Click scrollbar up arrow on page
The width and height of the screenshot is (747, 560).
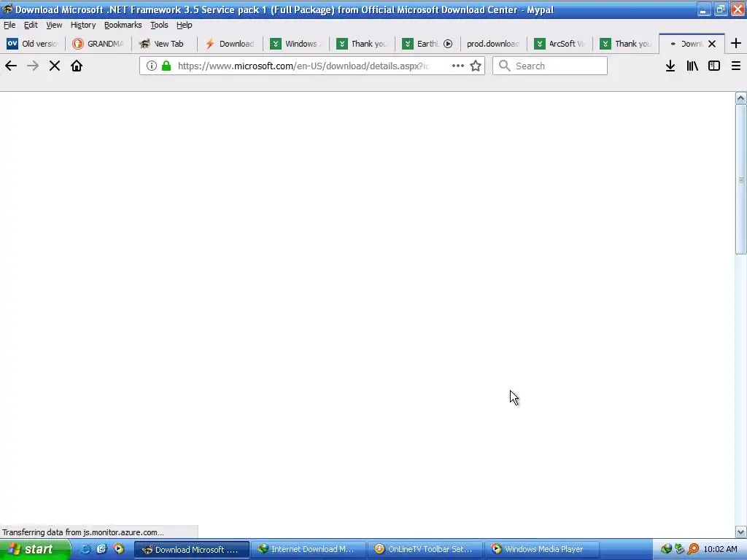click(741, 98)
